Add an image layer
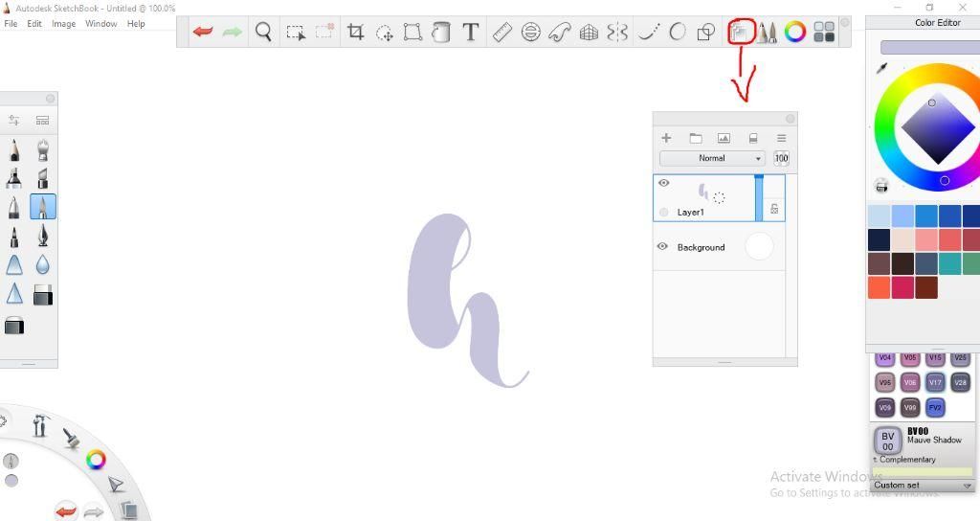 [x=724, y=138]
